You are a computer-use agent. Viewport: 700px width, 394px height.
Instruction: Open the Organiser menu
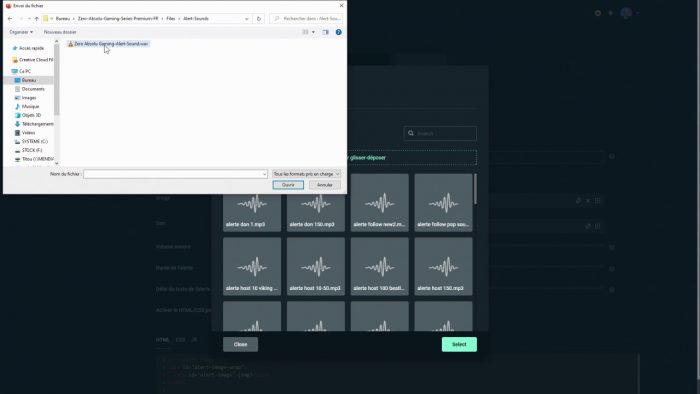coord(21,32)
